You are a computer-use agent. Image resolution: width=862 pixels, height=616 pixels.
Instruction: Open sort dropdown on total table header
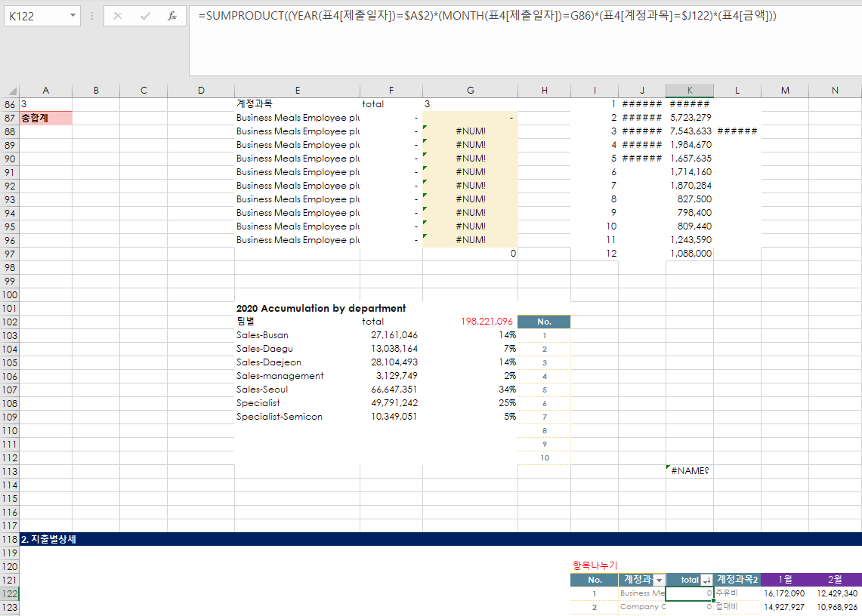707,581
